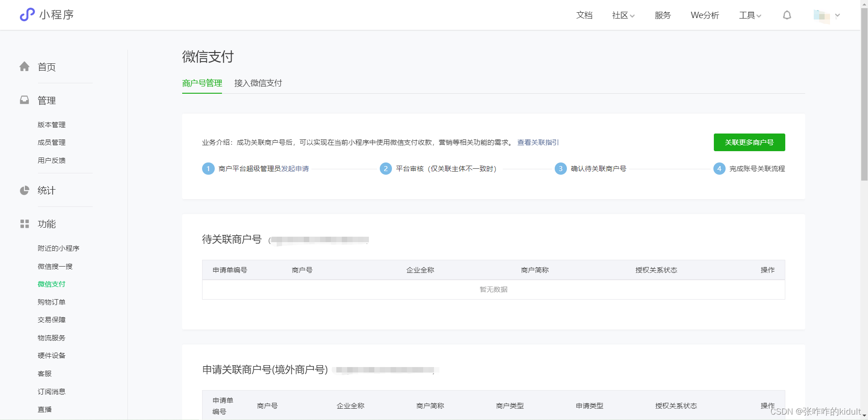This screenshot has height=420, width=868.
Task: Click 商户类型 column header
Action: [509, 406]
